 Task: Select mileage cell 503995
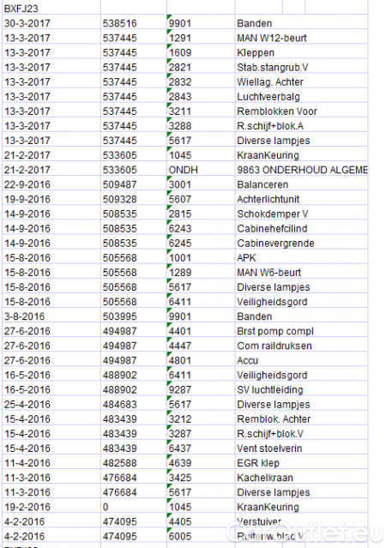pos(134,316)
